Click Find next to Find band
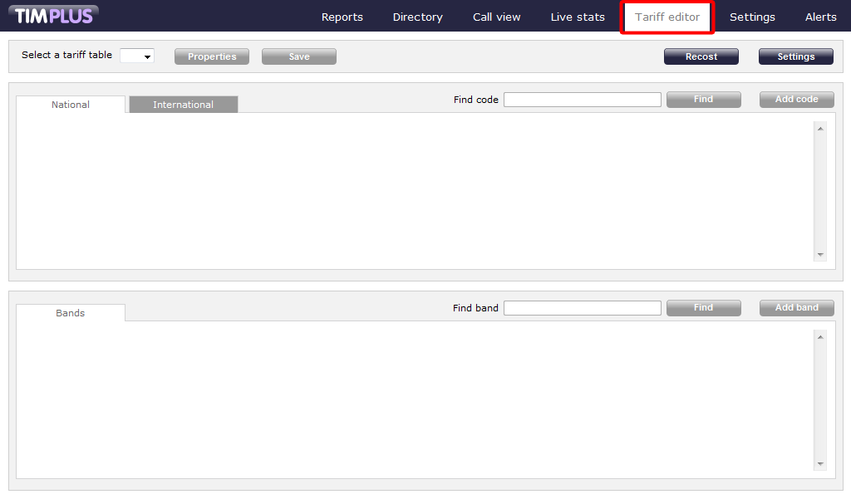Screen dimensions: 851x504 coord(703,307)
